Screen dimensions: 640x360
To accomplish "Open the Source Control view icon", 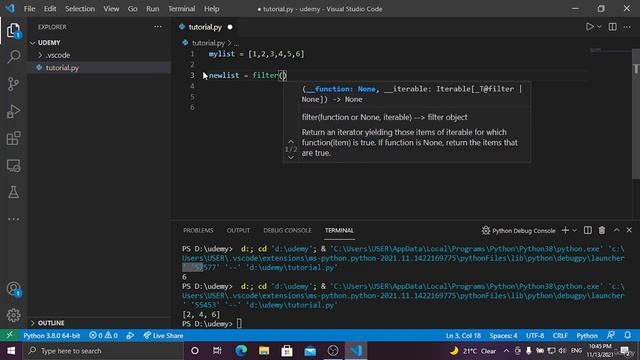I will [13, 84].
